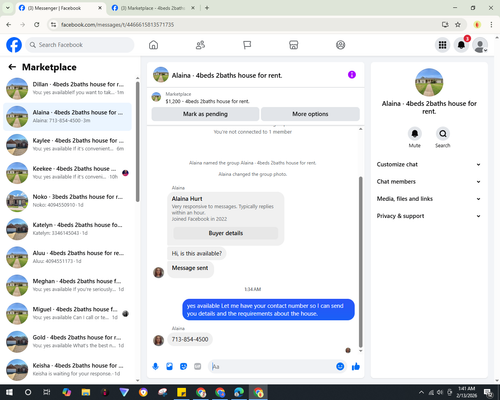The height and width of the screenshot is (400, 500).
Task: Mute this chat with the bell icon
Action: tap(415, 134)
